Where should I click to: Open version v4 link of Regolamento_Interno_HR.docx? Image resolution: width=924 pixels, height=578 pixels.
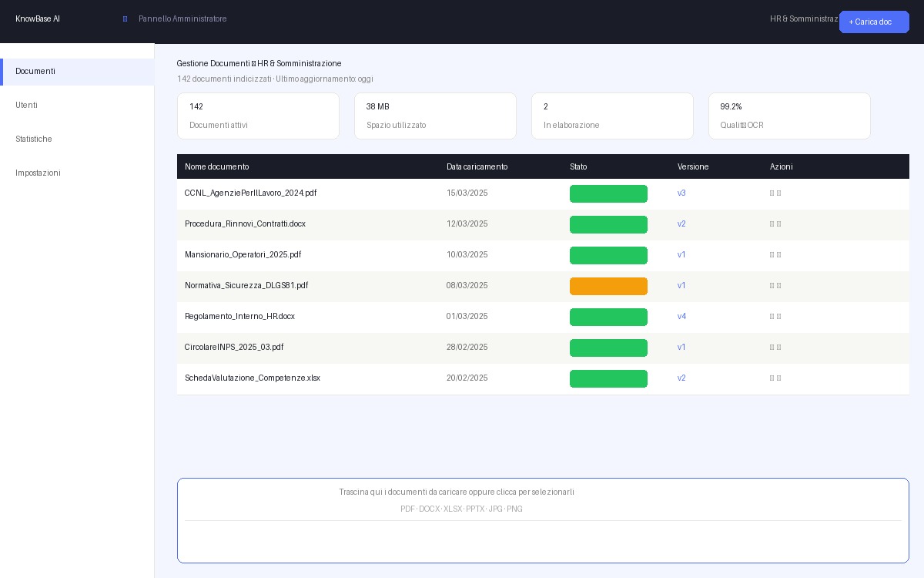pos(681,317)
